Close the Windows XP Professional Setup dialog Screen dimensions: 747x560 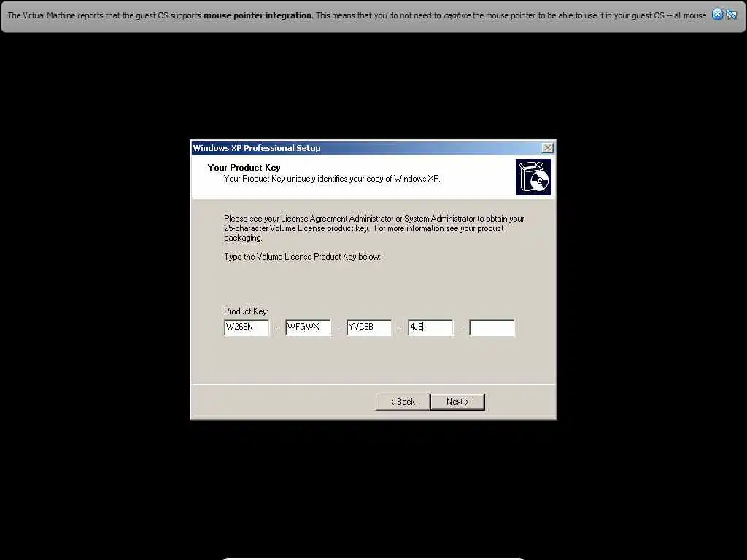click(548, 148)
